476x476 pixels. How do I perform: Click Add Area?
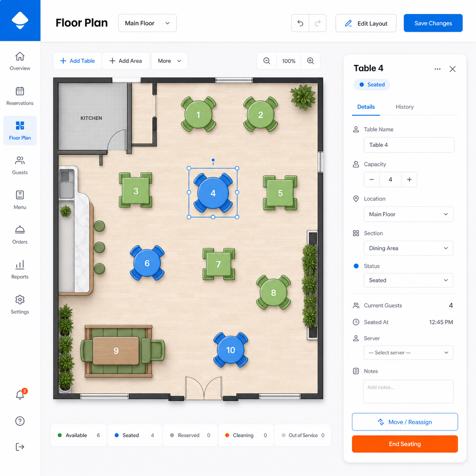point(126,61)
